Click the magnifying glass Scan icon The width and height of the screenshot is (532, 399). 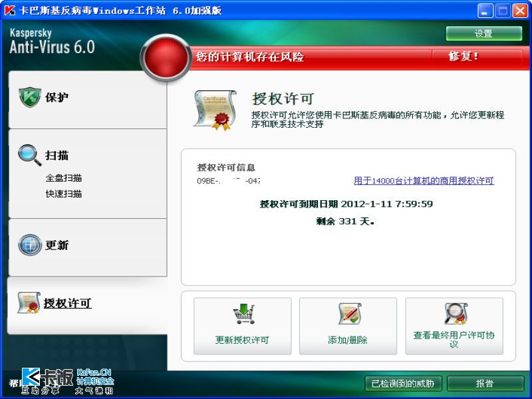click(30, 155)
